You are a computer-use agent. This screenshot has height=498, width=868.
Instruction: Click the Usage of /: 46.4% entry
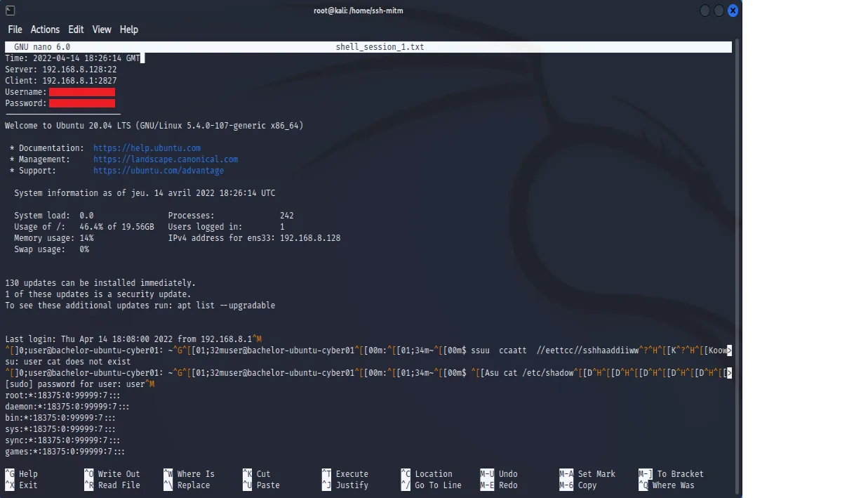pos(84,227)
